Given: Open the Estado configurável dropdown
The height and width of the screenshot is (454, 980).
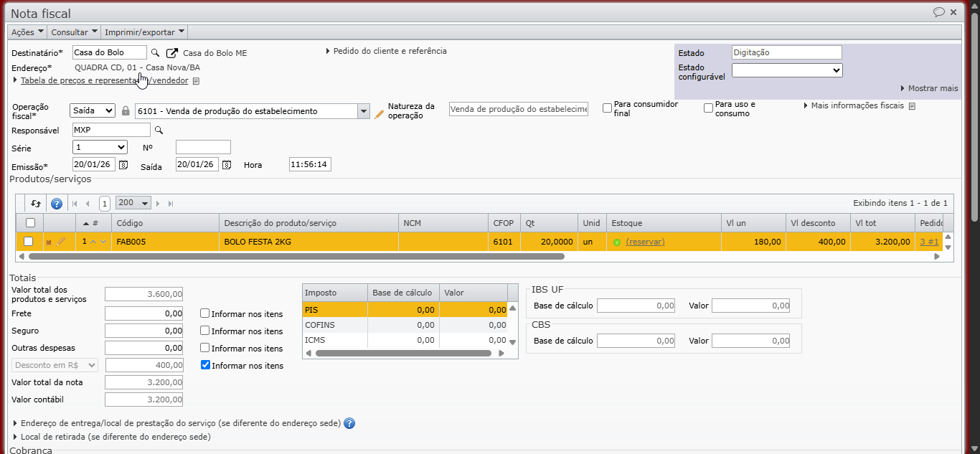Looking at the screenshot, I should click(787, 70).
